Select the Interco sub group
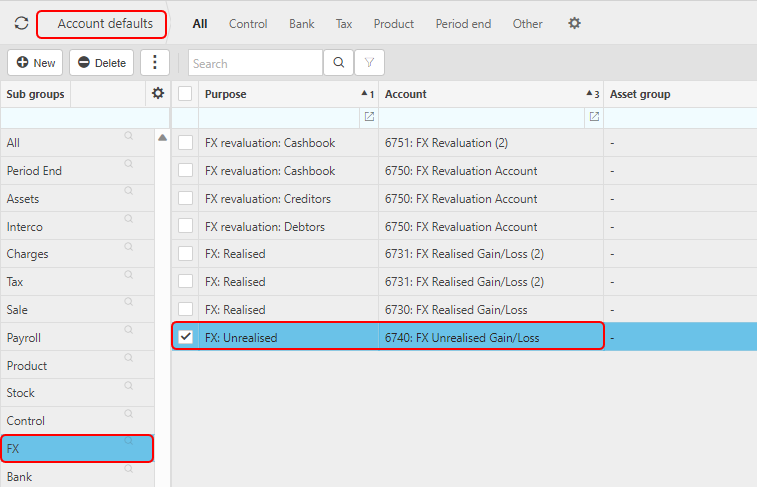757x487 pixels. click(x=77, y=226)
